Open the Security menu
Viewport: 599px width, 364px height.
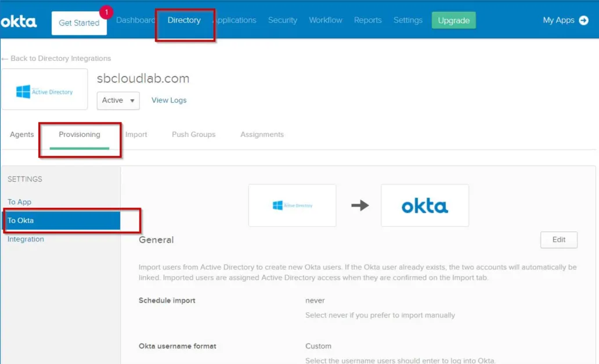[283, 20]
